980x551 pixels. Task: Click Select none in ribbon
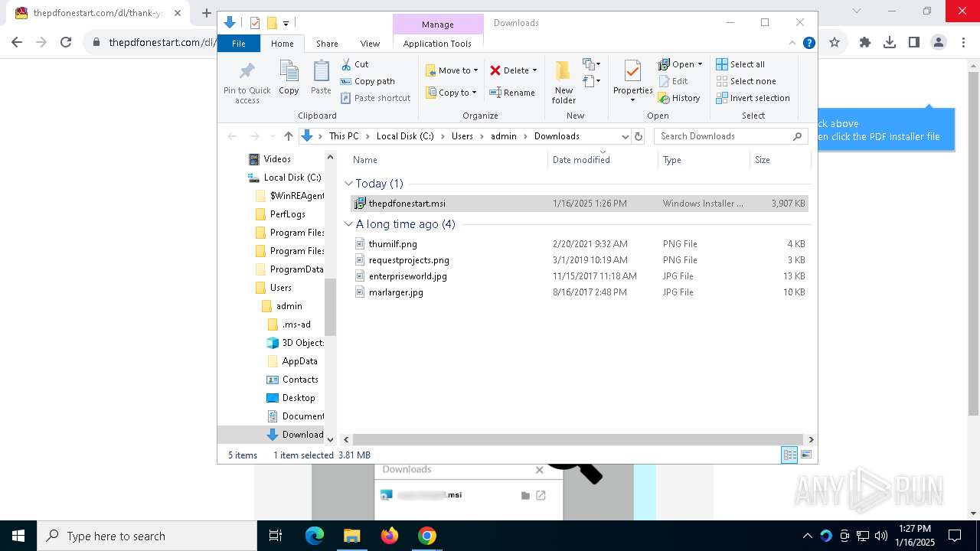(x=746, y=81)
